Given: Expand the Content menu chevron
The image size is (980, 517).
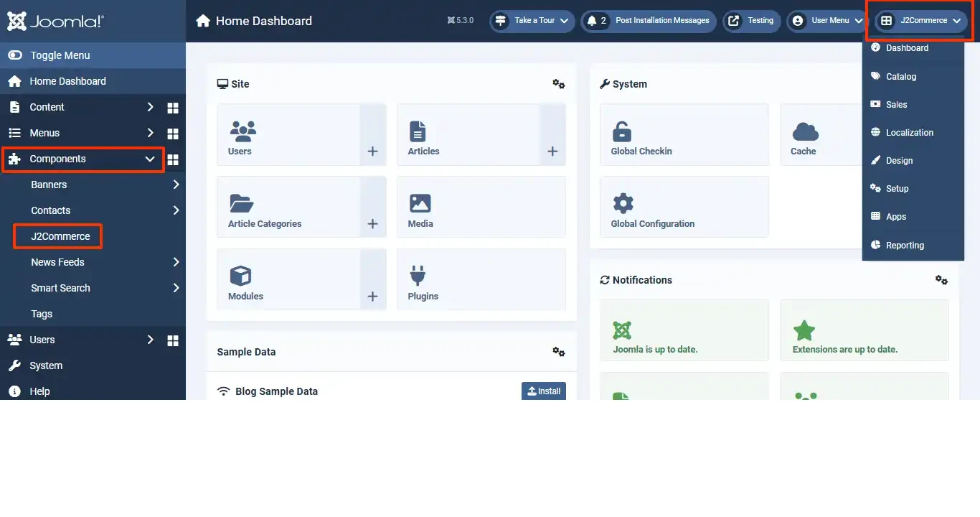Looking at the screenshot, I should tap(150, 107).
